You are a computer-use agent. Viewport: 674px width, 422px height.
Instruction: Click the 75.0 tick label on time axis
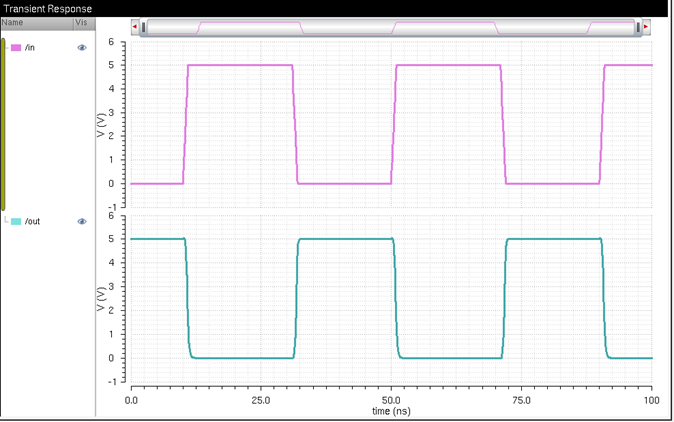click(521, 400)
